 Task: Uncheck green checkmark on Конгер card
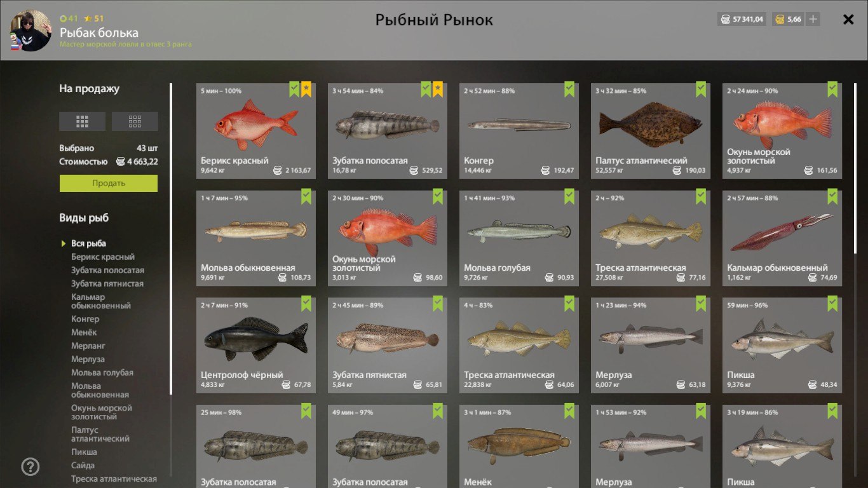tap(569, 90)
